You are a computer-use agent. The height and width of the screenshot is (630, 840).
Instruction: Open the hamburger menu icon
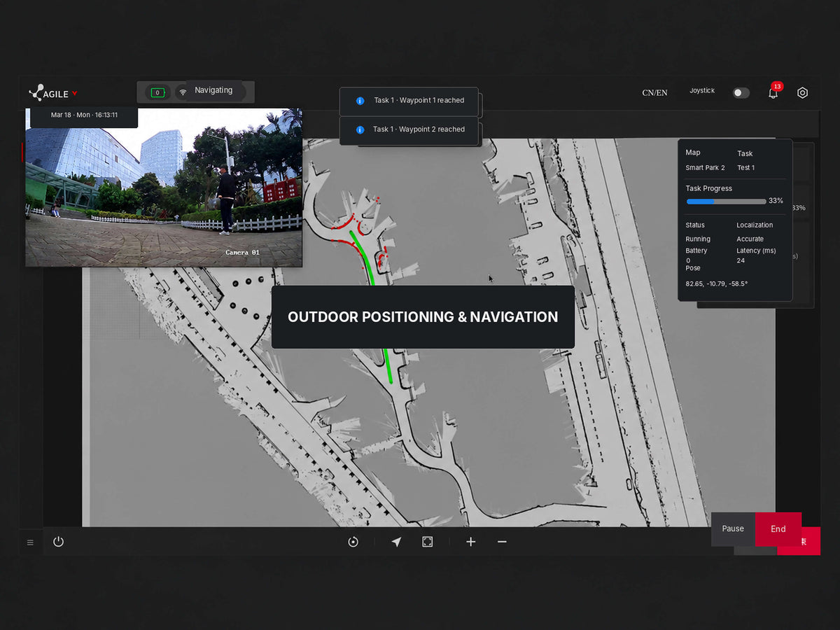30,542
